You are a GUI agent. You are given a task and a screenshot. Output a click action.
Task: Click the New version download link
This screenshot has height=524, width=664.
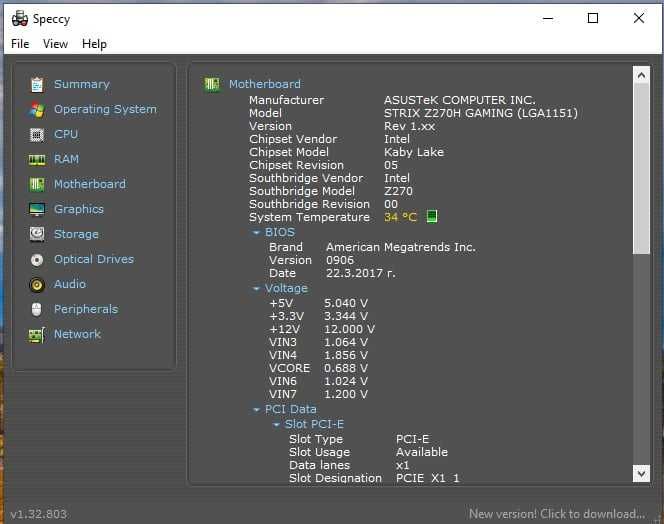point(557,514)
